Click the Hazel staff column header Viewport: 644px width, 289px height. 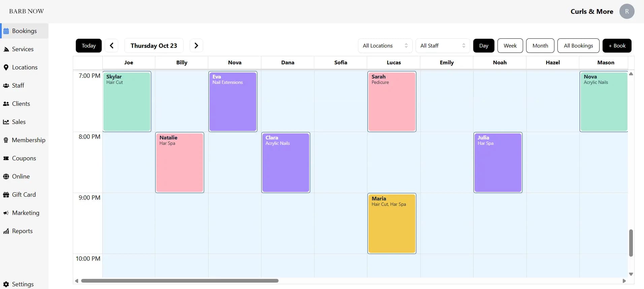click(x=553, y=63)
